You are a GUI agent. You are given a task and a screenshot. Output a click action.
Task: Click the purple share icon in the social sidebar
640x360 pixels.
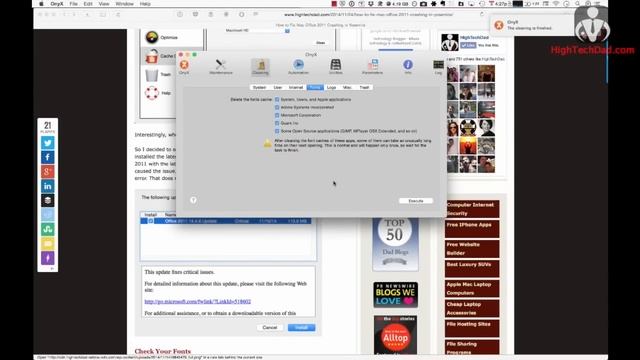click(48, 258)
